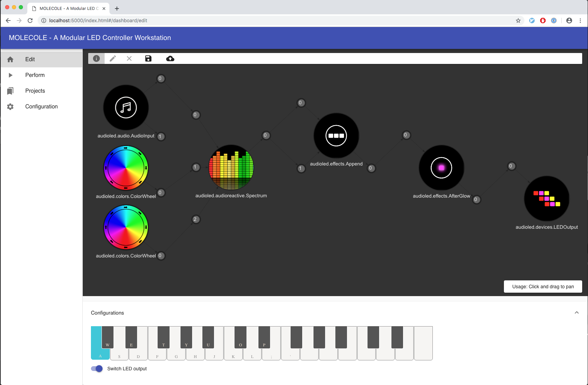The height and width of the screenshot is (385, 588).
Task: Select the white K piano key
Action: click(x=233, y=354)
